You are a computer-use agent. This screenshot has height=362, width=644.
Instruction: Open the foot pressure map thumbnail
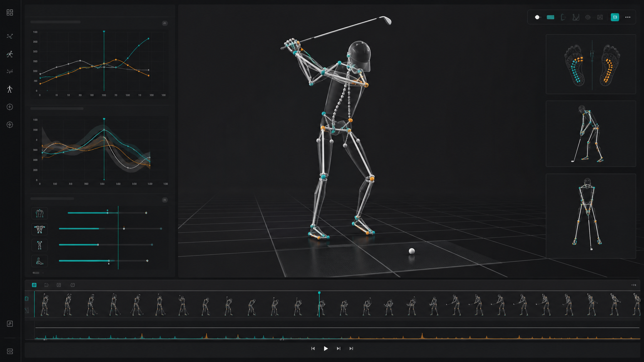(x=591, y=64)
